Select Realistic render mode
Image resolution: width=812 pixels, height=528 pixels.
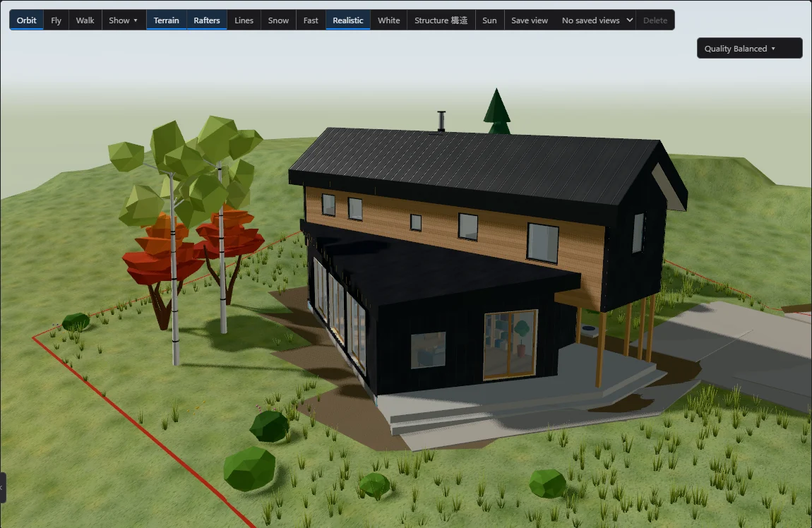(348, 20)
